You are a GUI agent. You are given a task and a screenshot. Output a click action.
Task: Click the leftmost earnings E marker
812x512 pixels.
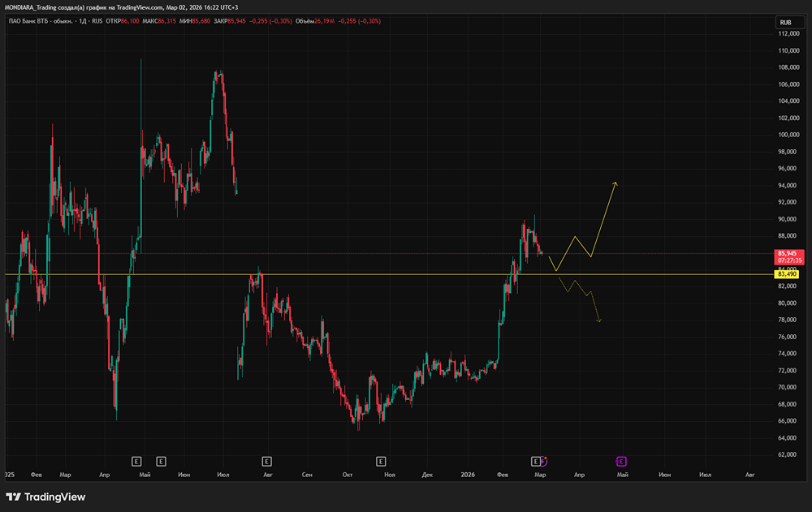pos(136,461)
